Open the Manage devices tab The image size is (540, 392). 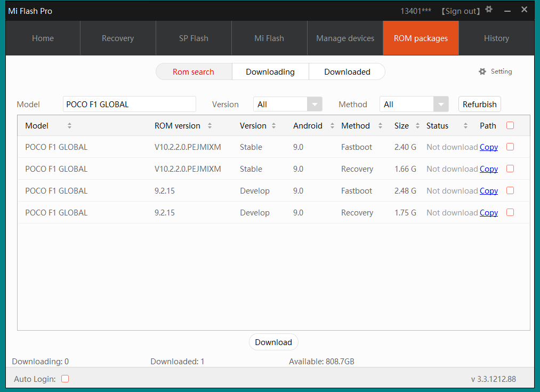click(345, 38)
